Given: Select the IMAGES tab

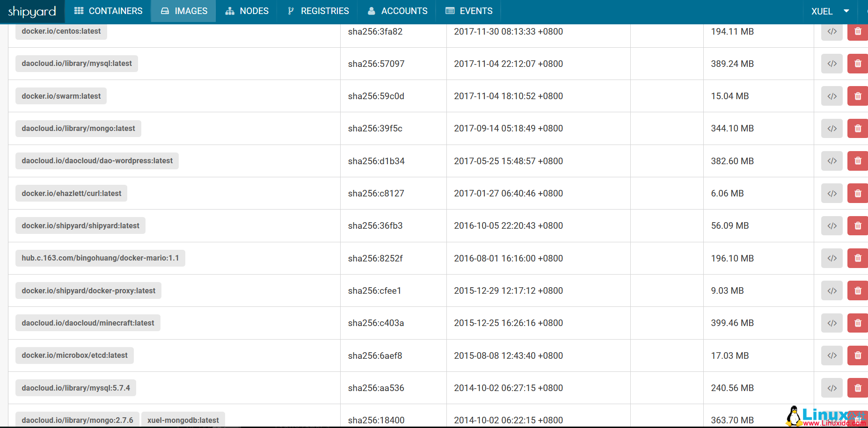Looking at the screenshot, I should coord(183,11).
